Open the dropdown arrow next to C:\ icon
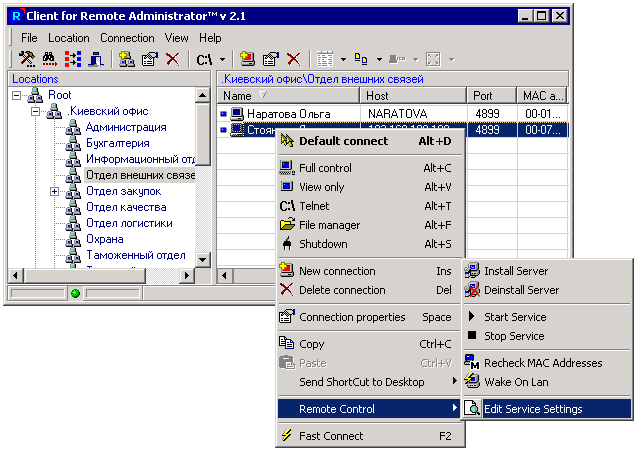Image resolution: width=638 pixels, height=451 pixels. coord(223,60)
